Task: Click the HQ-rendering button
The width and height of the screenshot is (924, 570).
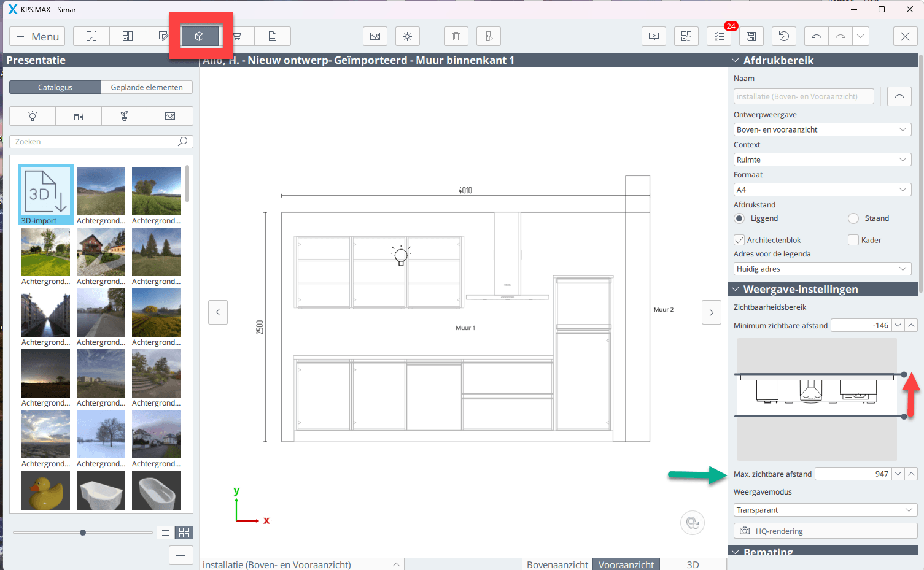Action: tap(825, 531)
